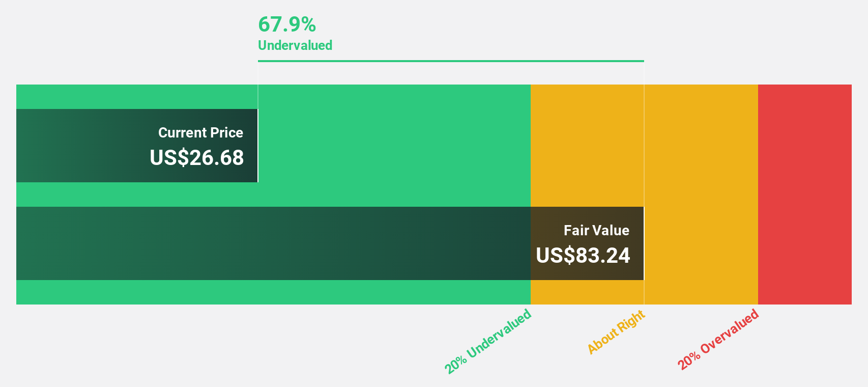
Task: Click the 20% Overvalued axis label
Action: pyautogui.click(x=718, y=339)
